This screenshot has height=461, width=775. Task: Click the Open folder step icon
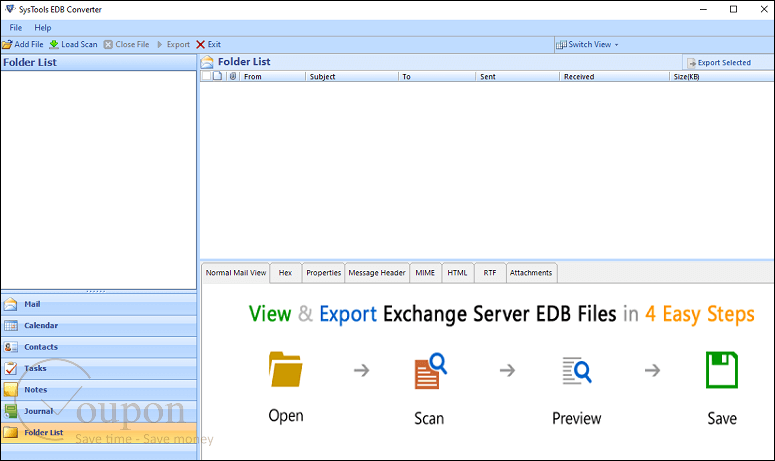point(286,369)
